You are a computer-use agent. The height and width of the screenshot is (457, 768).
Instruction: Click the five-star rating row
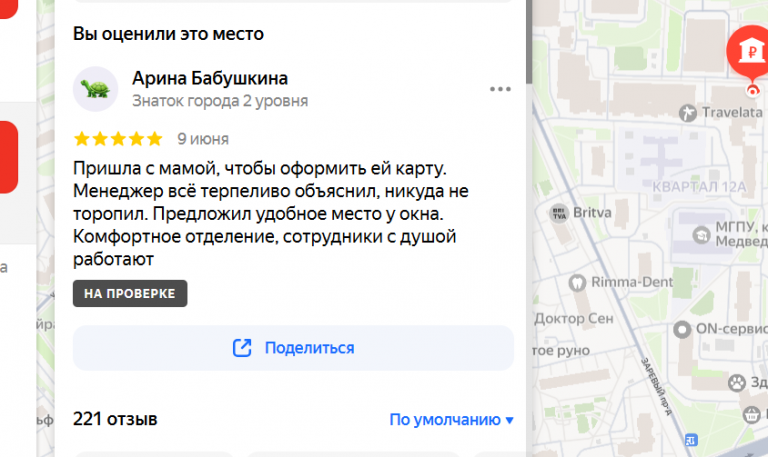click(x=118, y=139)
